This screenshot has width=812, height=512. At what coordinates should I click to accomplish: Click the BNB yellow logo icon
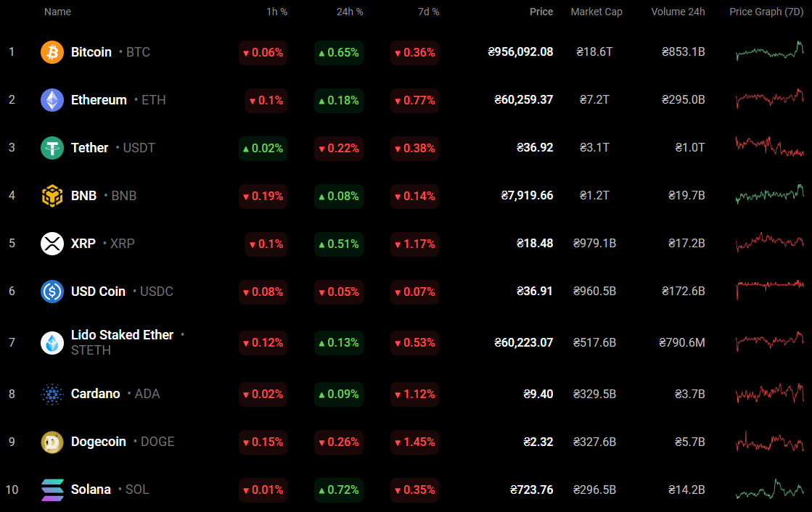52,196
